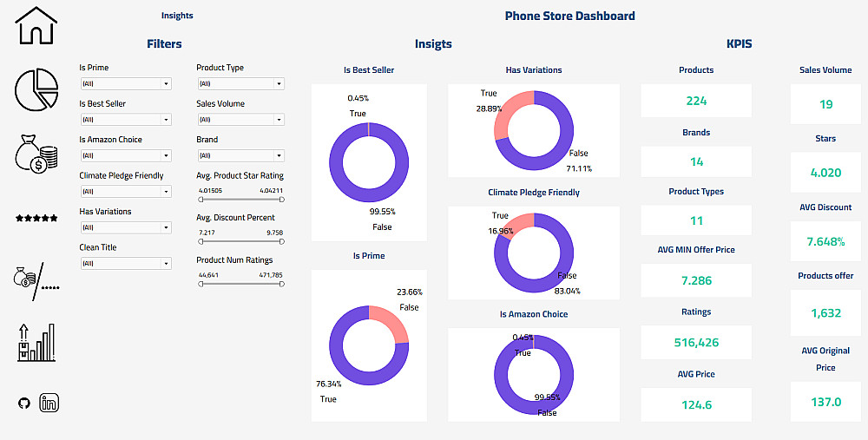
Task: Open the LinkedIn profile icon
Action: pyautogui.click(x=49, y=403)
